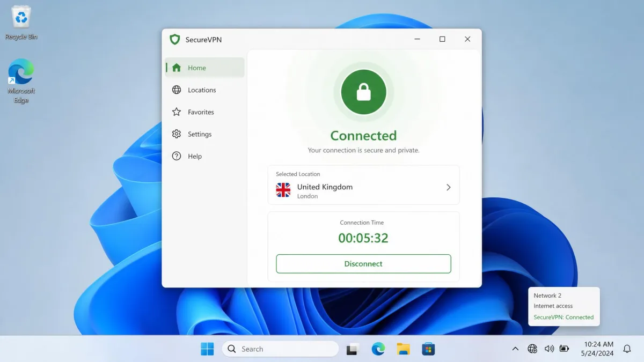Viewport: 644px width, 362px height.
Task: Click the SecureVPN shield logo
Action: point(174,39)
